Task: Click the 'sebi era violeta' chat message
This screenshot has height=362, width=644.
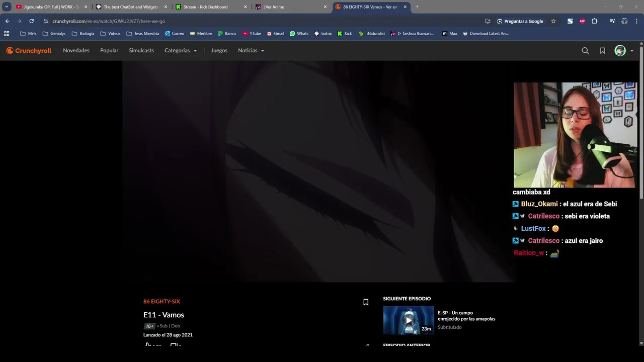Action: click(x=587, y=216)
